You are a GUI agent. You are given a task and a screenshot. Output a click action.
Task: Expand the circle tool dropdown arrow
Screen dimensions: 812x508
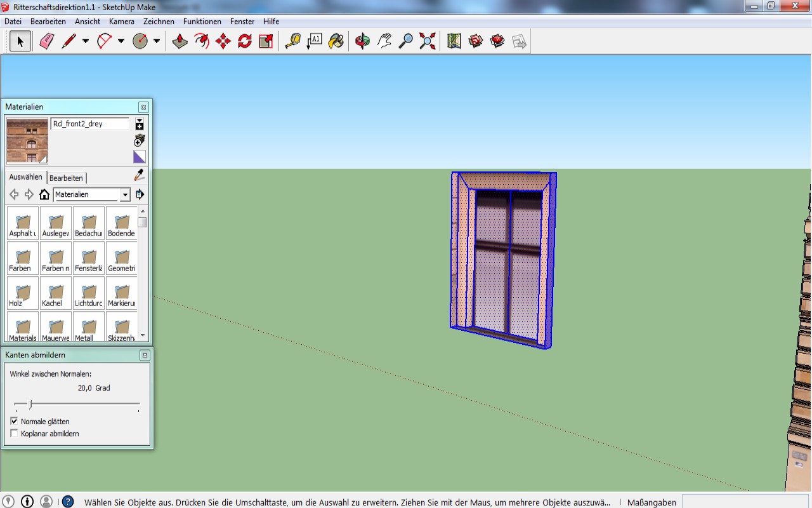click(157, 42)
